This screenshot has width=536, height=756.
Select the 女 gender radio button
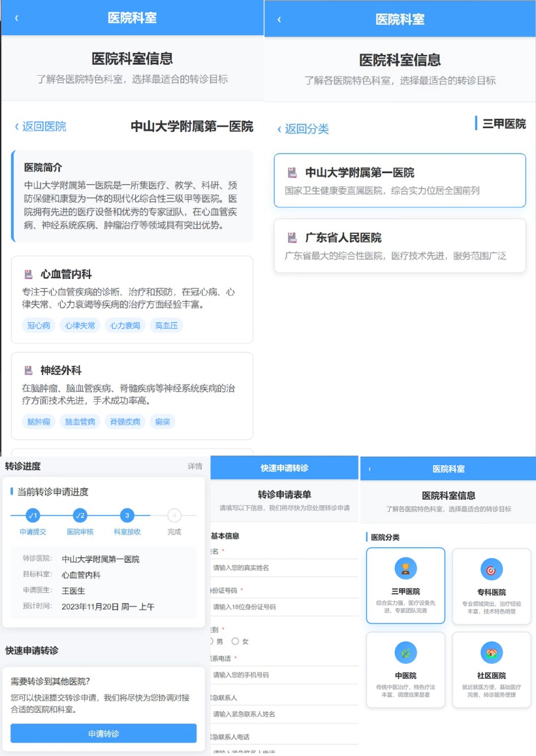click(x=236, y=641)
